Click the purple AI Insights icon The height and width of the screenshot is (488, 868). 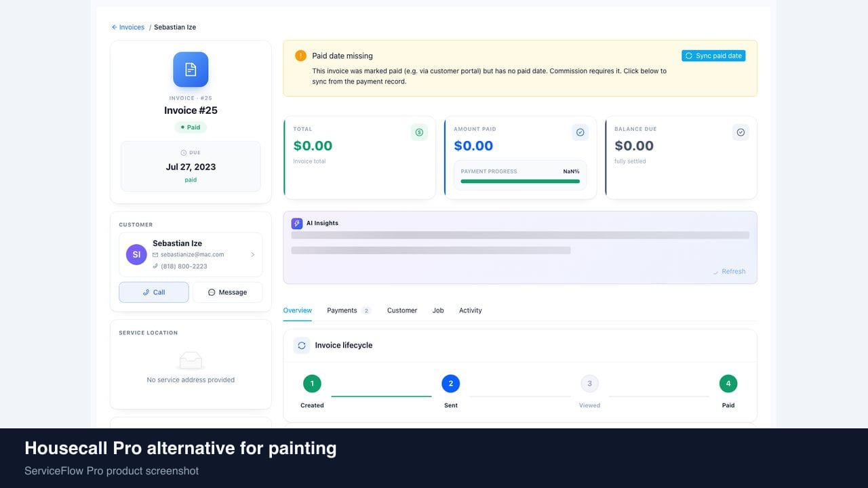click(297, 223)
